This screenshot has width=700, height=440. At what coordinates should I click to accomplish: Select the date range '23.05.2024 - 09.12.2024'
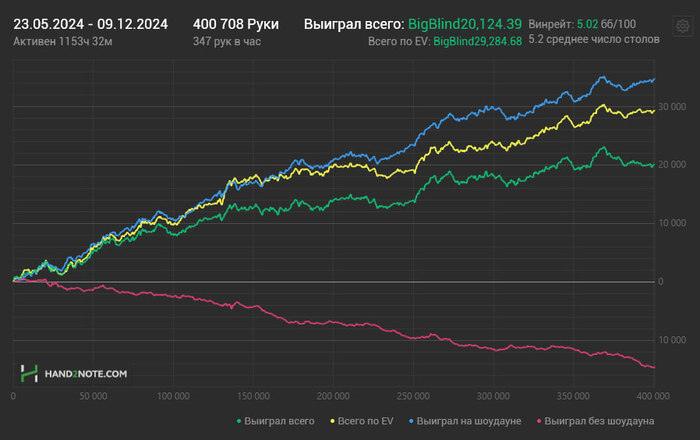pyautogui.click(x=91, y=24)
